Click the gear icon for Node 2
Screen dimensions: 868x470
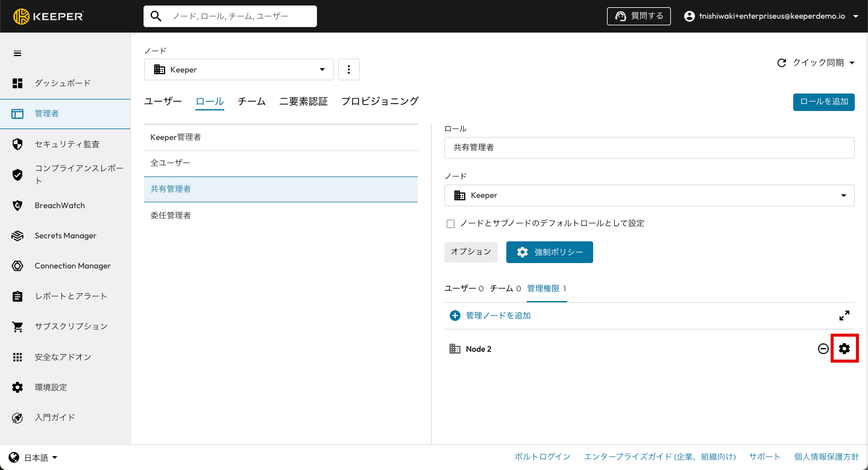point(844,349)
